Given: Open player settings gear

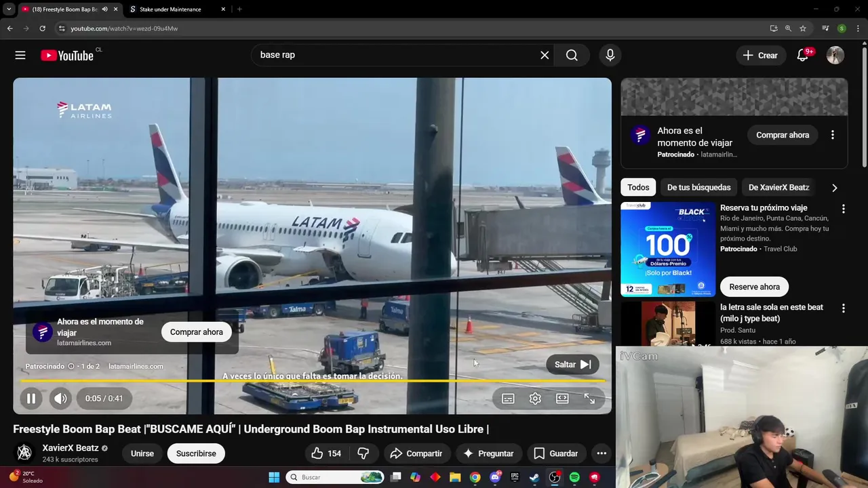Looking at the screenshot, I should point(535,399).
